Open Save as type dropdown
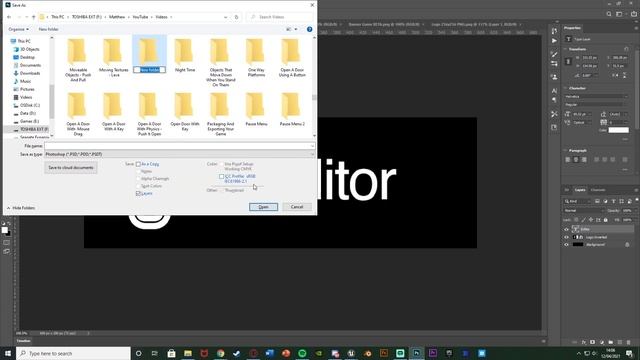Screen dimensions: 640x360 tap(180, 154)
